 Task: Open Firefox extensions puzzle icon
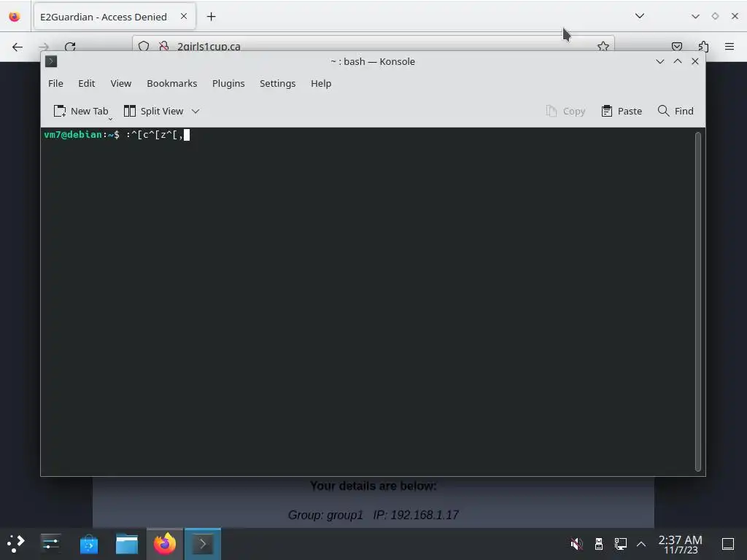(703, 46)
